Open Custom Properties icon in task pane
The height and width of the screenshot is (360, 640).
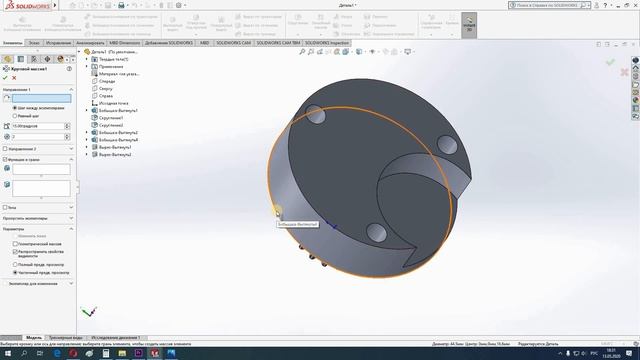(x=636, y=108)
